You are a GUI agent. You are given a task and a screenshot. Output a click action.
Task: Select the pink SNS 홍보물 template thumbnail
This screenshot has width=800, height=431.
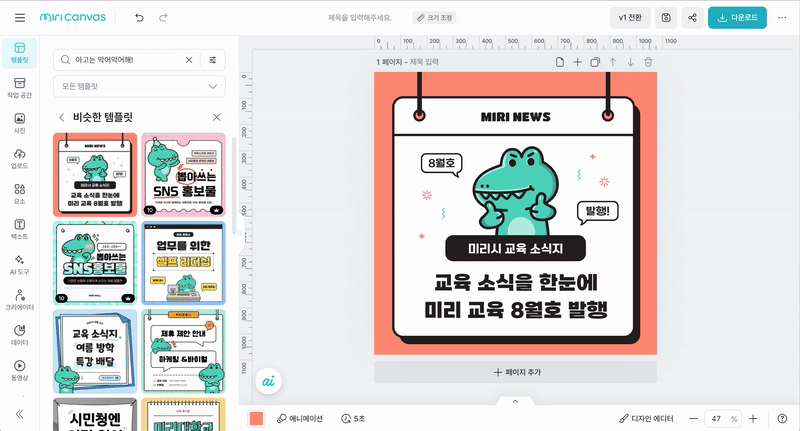tap(184, 175)
